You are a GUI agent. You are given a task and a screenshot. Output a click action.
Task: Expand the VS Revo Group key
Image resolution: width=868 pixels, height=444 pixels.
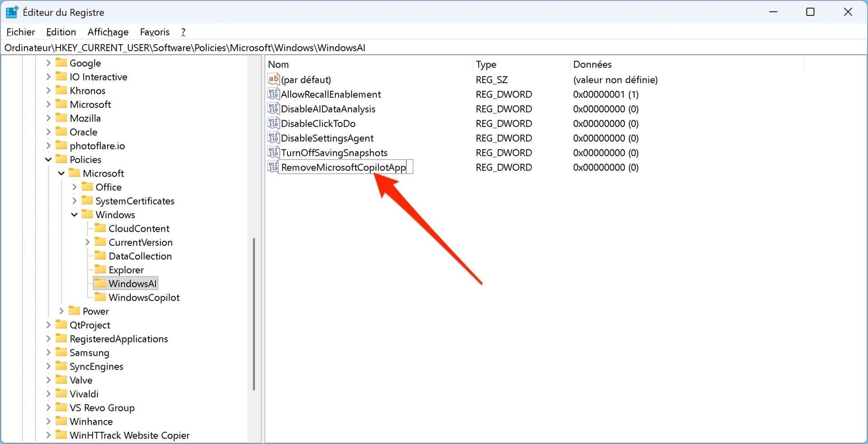pos(48,407)
